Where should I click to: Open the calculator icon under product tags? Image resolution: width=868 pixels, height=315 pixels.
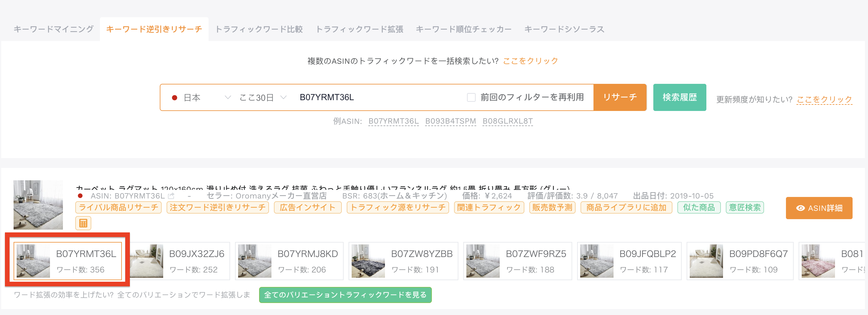[83, 223]
